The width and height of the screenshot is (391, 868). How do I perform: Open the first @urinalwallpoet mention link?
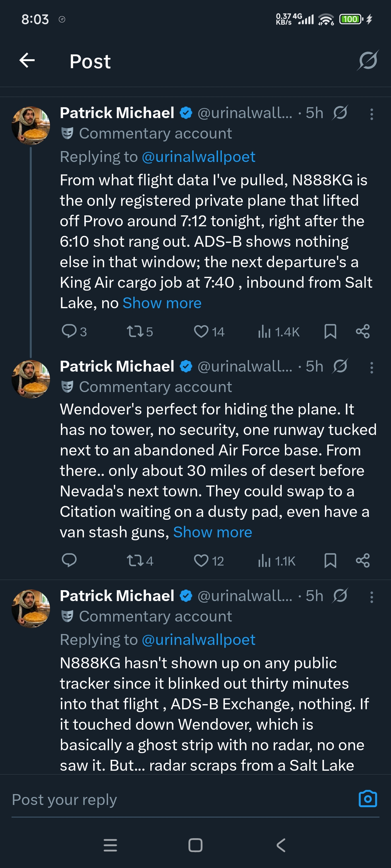click(x=198, y=157)
